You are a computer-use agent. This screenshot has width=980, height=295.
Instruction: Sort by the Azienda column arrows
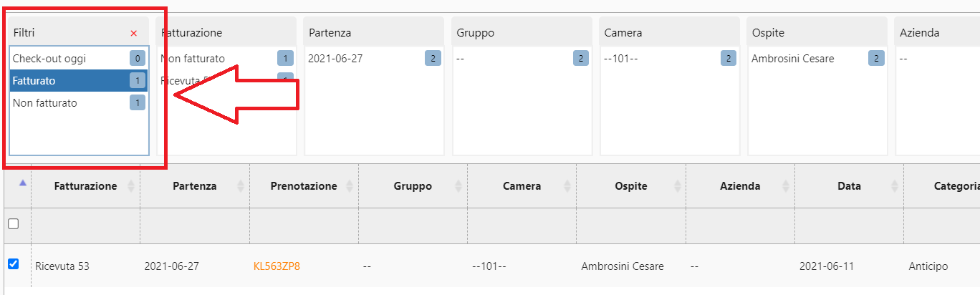pyautogui.click(x=787, y=186)
